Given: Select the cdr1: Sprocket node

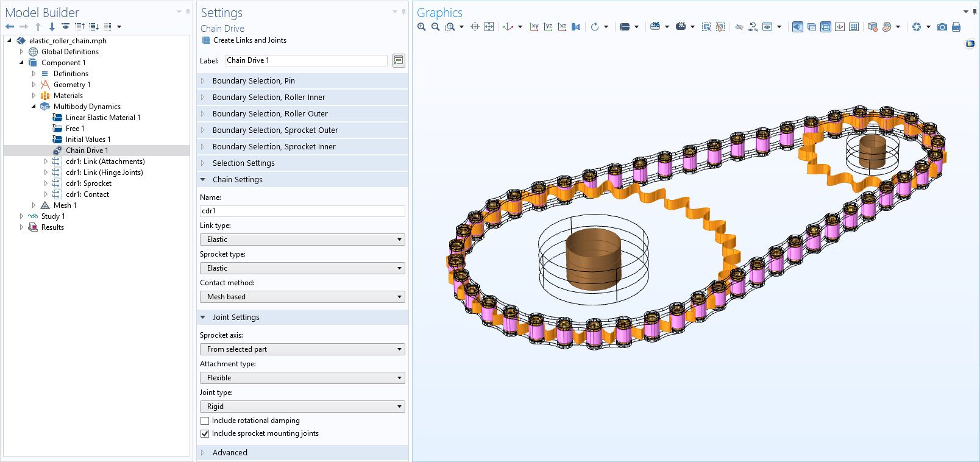Looking at the screenshot, I should 88,183.
